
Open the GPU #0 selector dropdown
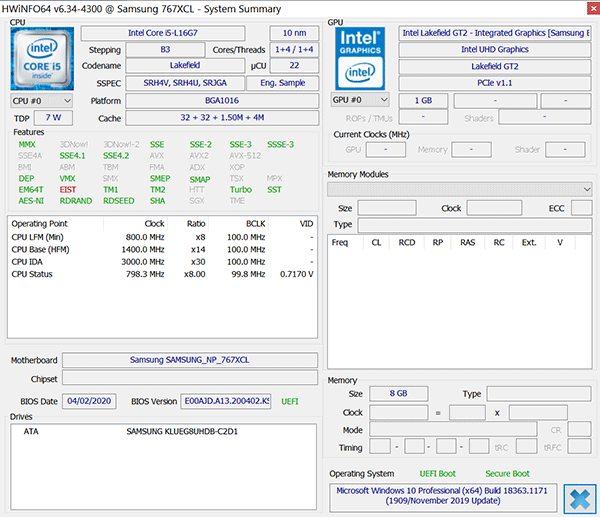pos(360,100)
